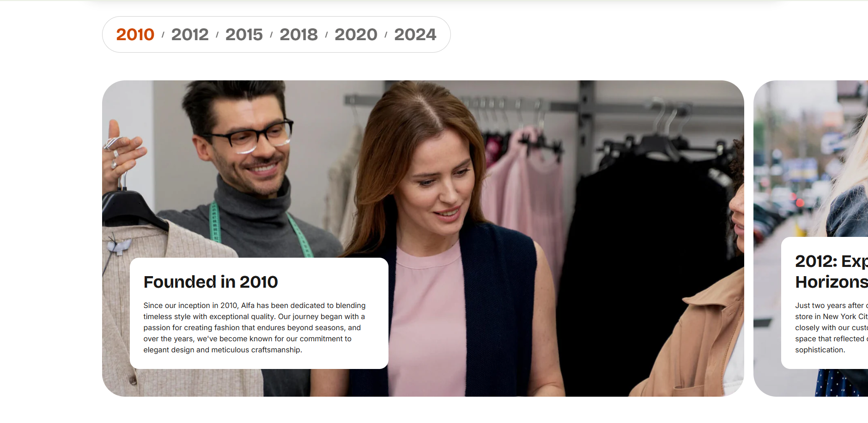Select 2024 in the year navigation
The width and height of the screenshot is (868, 423).
(415, 35)
